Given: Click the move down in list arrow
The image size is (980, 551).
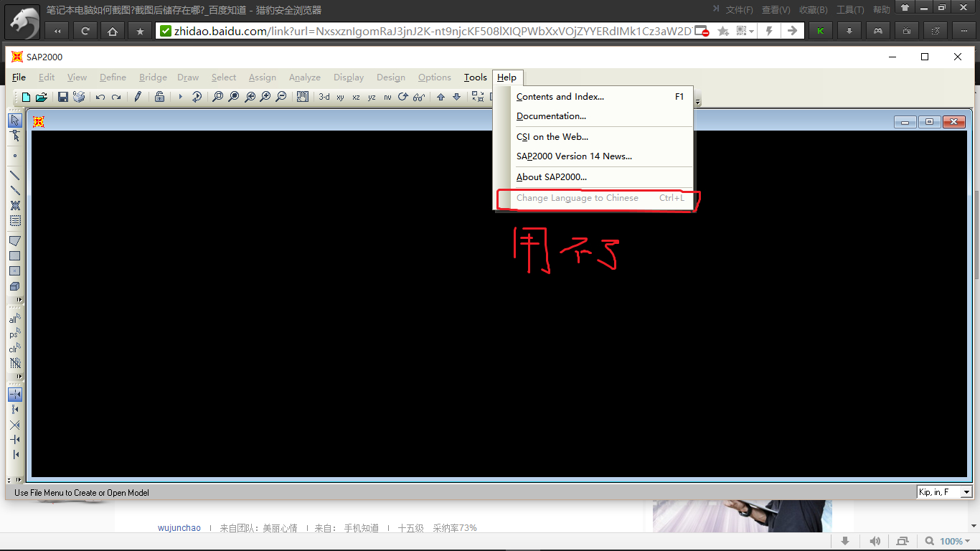Looking at the screenshot, I should pos(456,97).
